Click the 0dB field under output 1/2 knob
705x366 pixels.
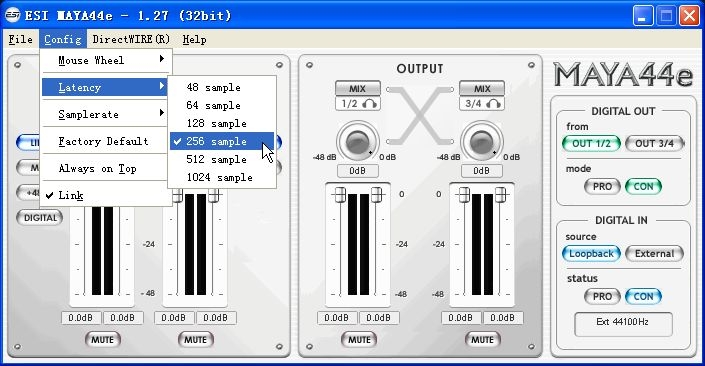(357, 171)
